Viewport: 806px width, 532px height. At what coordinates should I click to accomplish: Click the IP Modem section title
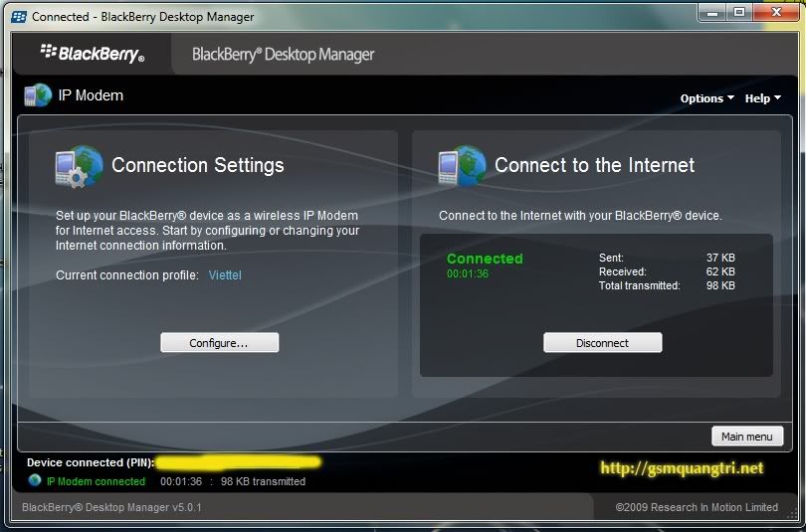pos(91,95)
